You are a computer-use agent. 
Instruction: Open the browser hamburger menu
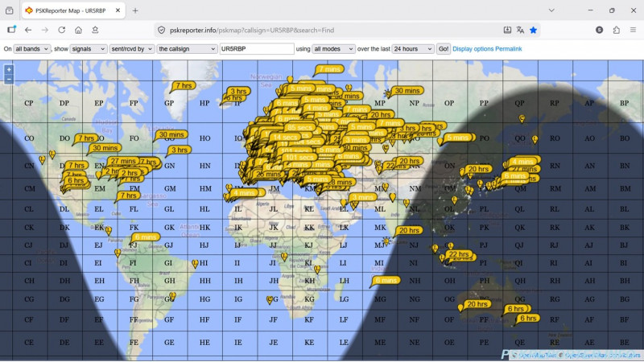point(633,30)
